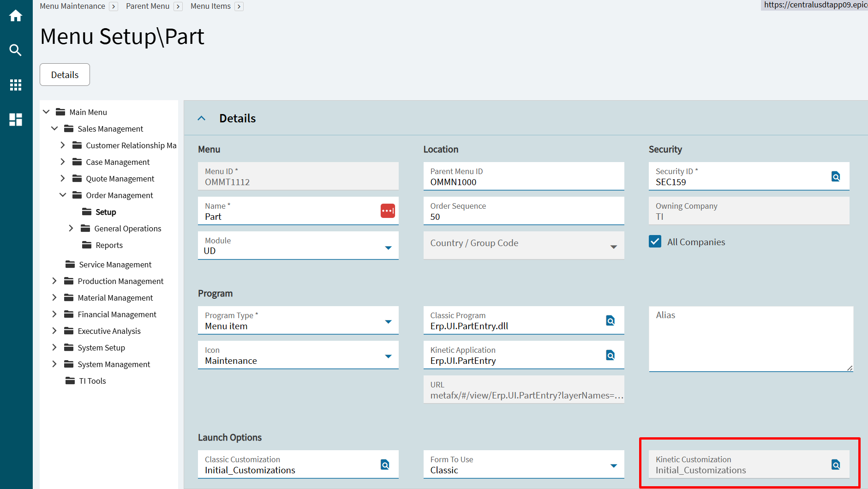Viewport: 868px width, 489px height.
Task: Click the Kinetic Application search icon
Action: (x=610, y=355)
